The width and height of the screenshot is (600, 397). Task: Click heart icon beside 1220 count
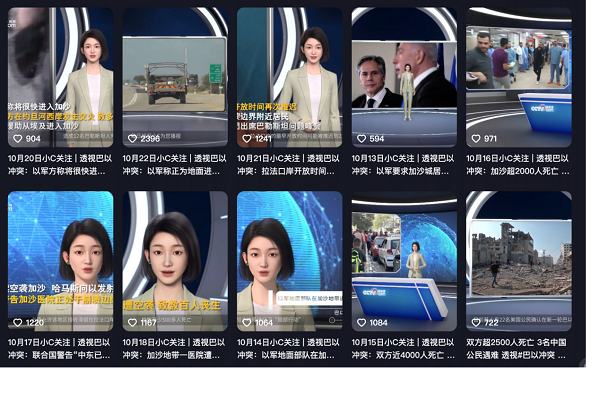18,323
